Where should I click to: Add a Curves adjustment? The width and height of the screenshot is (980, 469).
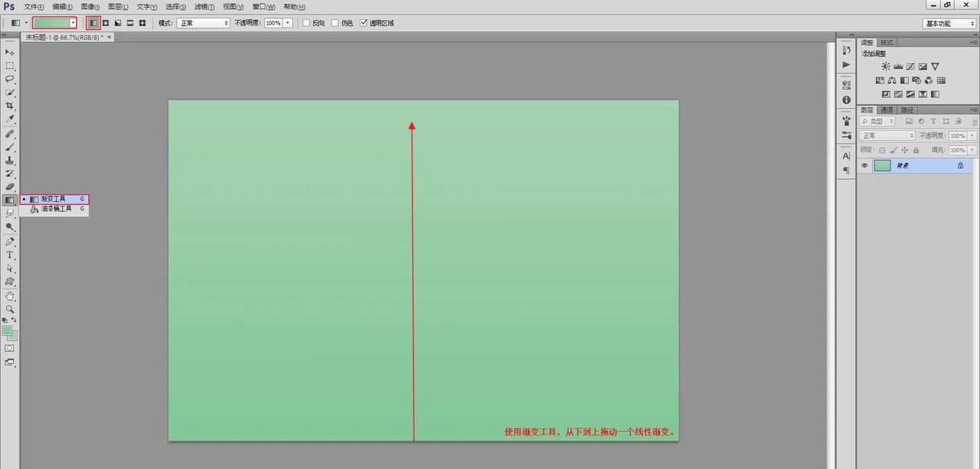coord(910,67)
